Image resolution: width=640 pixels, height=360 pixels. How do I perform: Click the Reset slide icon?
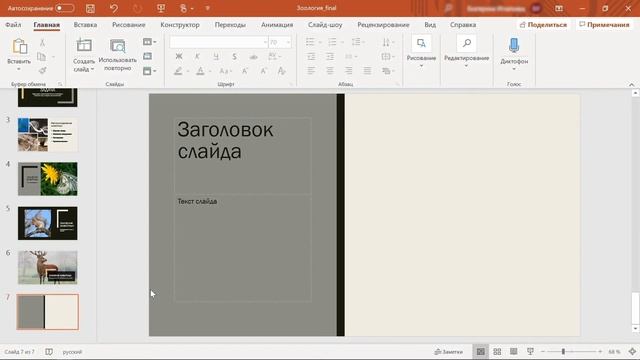point(147,56)
